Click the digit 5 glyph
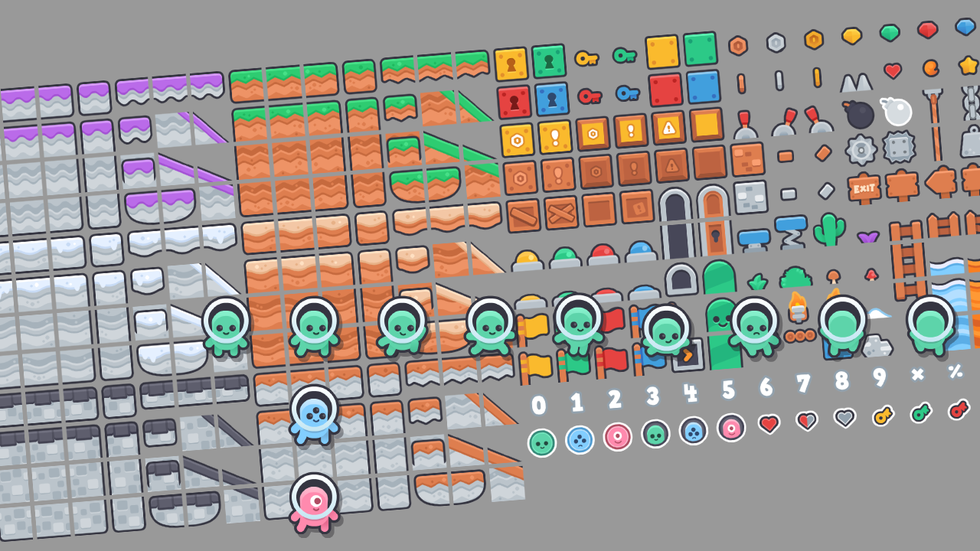Image resolution: width=980 pixels, height=551 pixels. coord(728,390)
